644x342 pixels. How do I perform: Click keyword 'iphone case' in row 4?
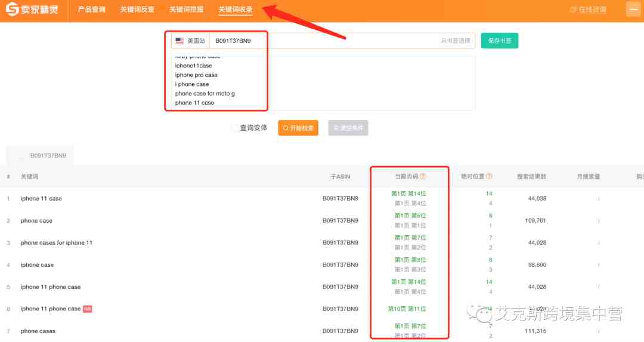(x=37, y=265)
